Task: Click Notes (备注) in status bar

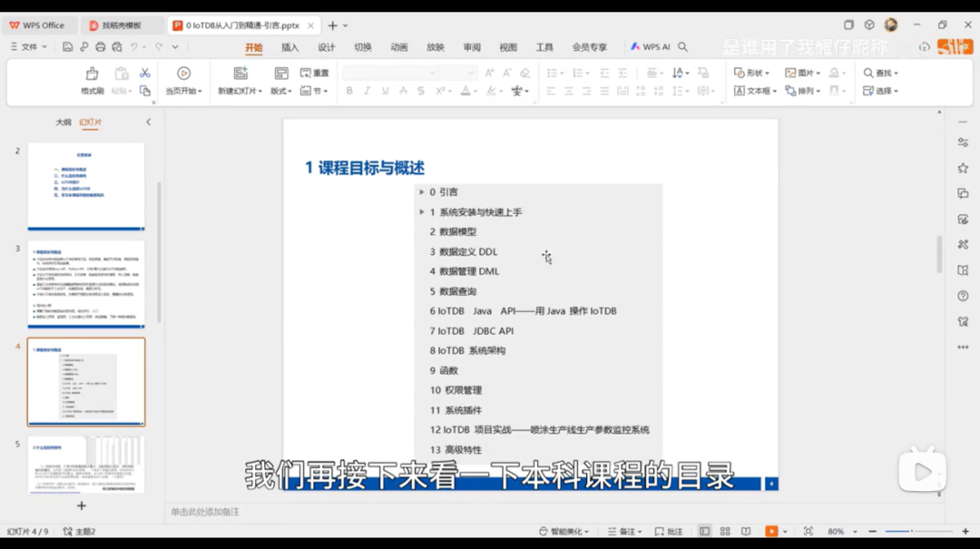Action: click(624, 532)
